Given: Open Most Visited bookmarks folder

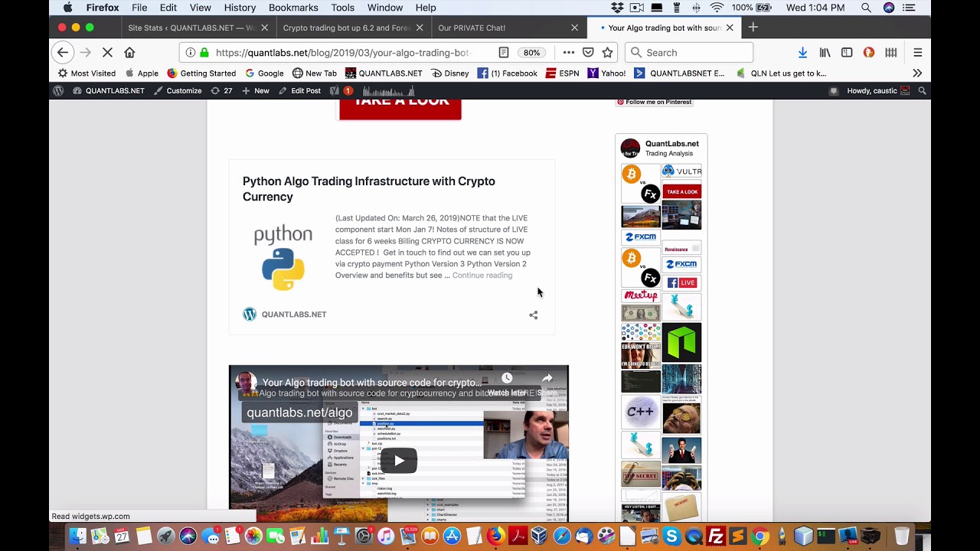Looking at the screenshot, I should (x=87, y=73).
